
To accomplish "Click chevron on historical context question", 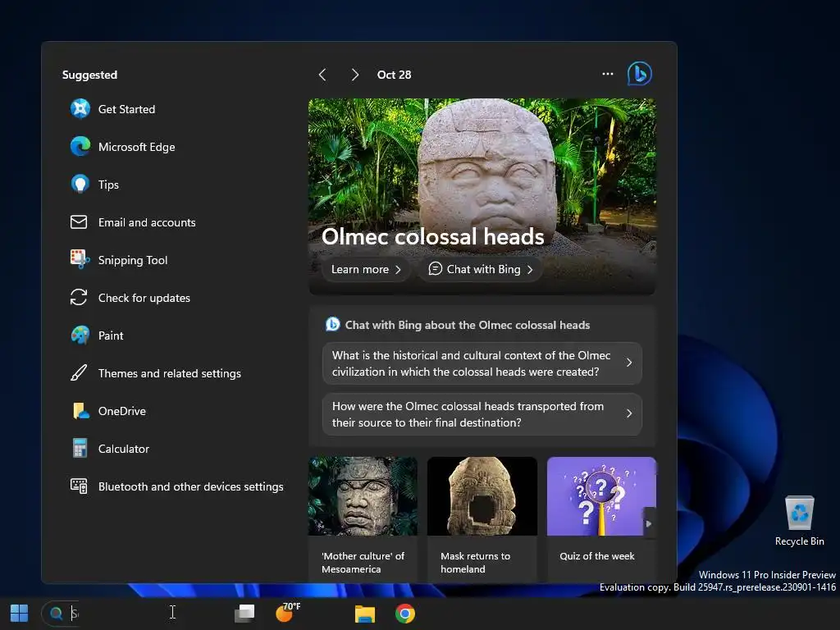I will [x=629, y=363].
